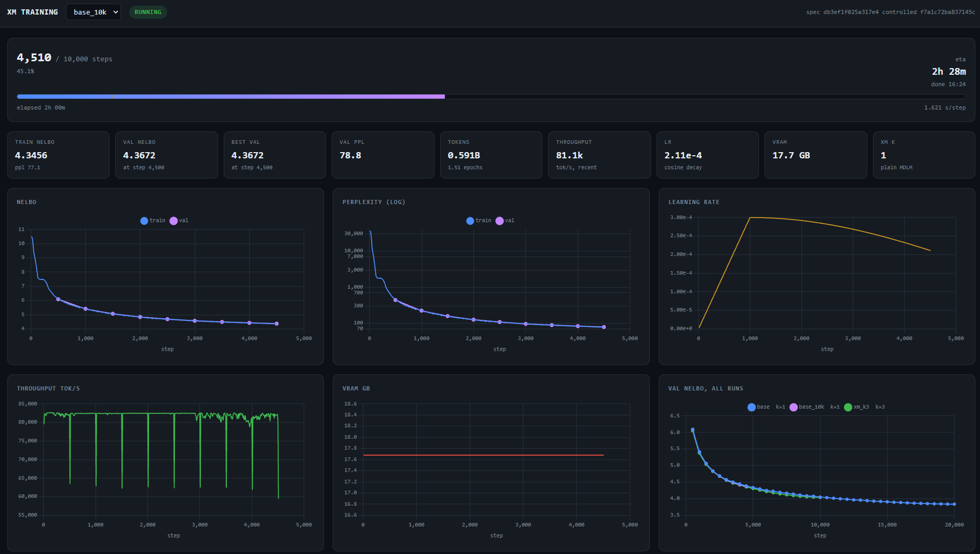Toggle train series in NELBO legend
The image size is (980, 554).
point(153,221)
